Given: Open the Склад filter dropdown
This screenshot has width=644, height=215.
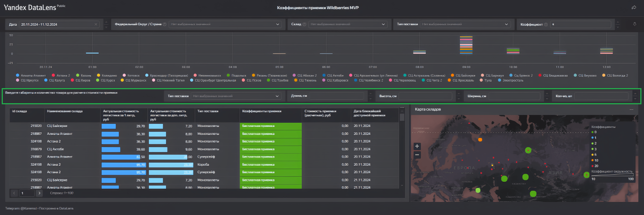Looking at the screenshot, I should 348,24.
